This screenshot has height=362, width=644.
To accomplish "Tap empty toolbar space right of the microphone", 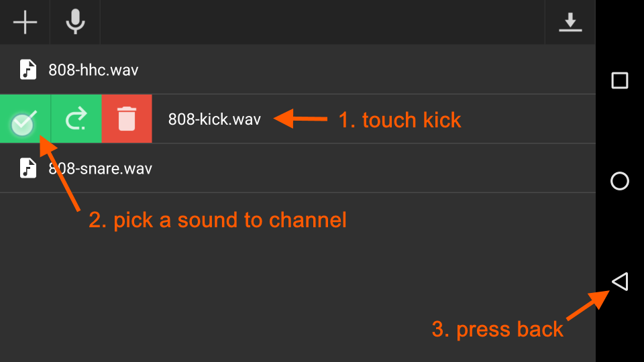I will pyautogui.click(x=322, y=23).
